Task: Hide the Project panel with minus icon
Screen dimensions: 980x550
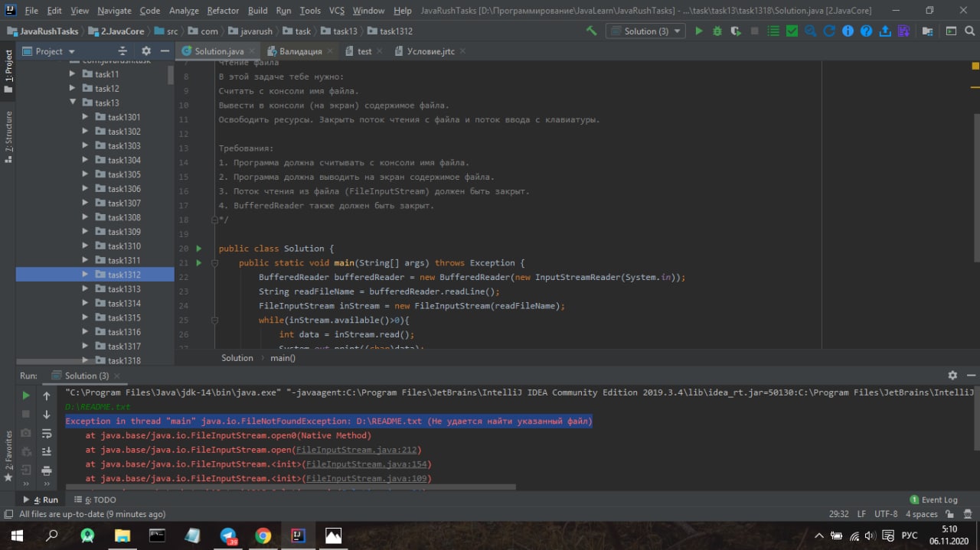Action: coord(164,51)
